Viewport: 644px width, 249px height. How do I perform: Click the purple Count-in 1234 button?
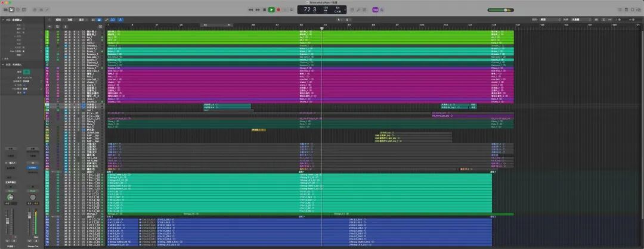375,10
